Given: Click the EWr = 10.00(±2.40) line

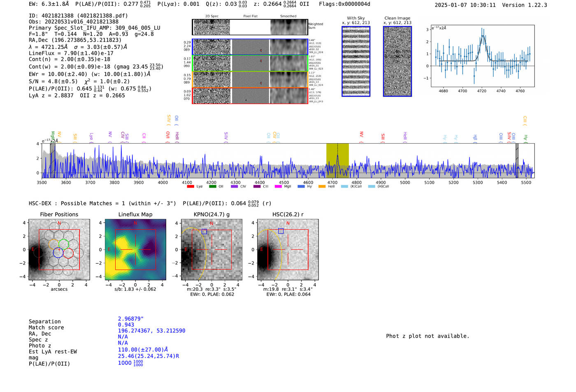Looking at the screenshot, I should [x=89, y=74].
